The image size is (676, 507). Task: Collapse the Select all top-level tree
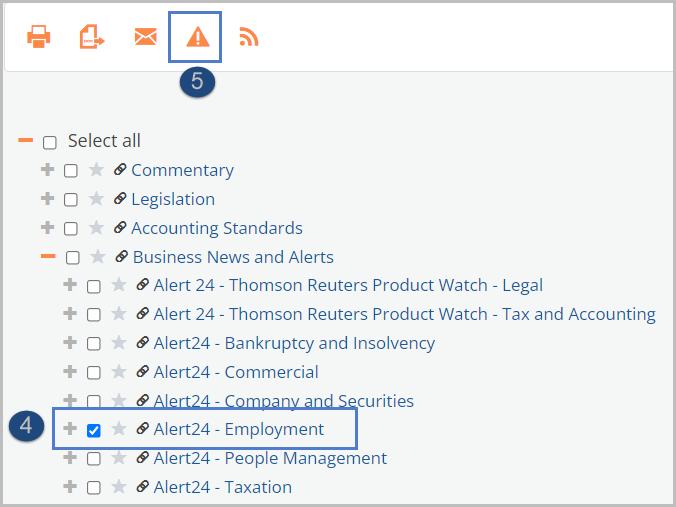25,140
